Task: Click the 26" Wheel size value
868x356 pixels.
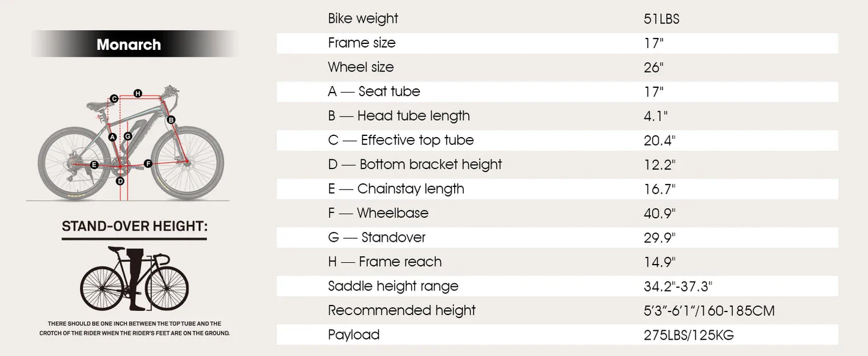Action: 653,67
